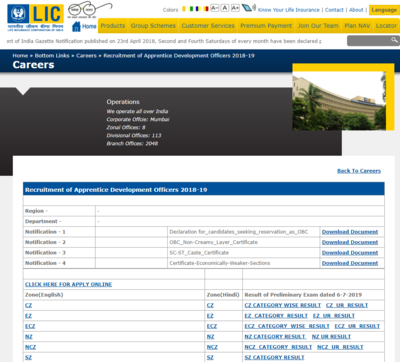Open CZ Category Wise Result link
Viewport: 400px width, 362px height.
click(x=283, y=305)
